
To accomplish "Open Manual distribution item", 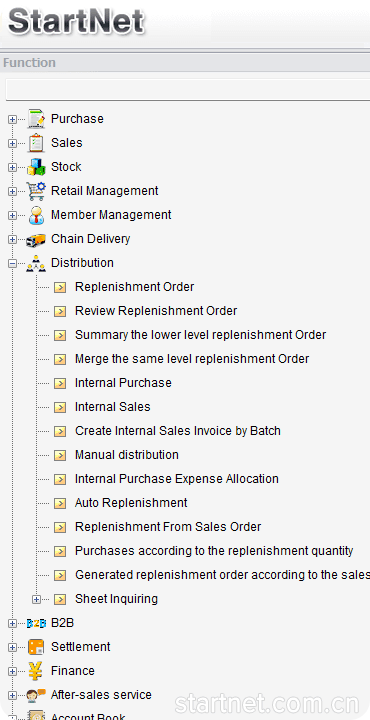I will tap(127, 455).
